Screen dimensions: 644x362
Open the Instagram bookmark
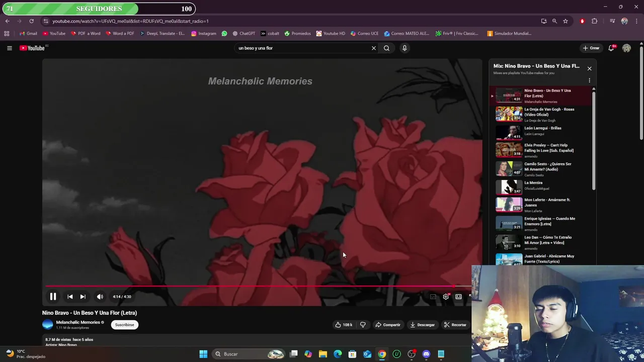[204, 34]
